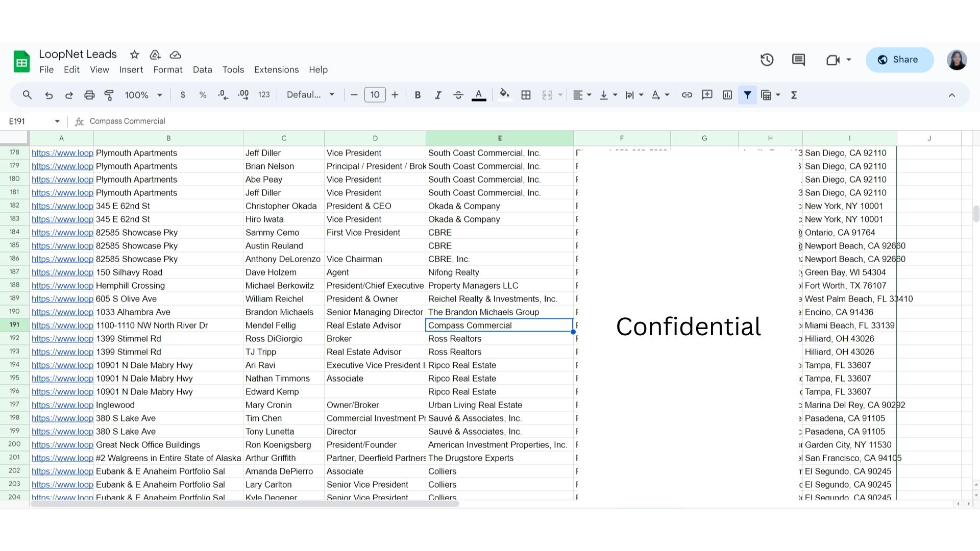The image size is (980, 551).
Task: Click the functions sigma icon
Action: [x=794, y=95]
